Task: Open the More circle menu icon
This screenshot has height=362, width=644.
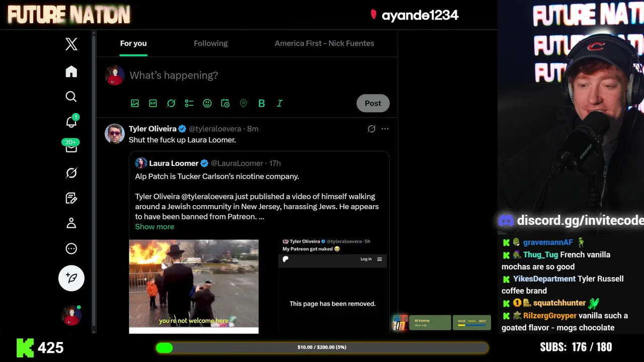Action: pyautogui.click(x=71, y=248)
